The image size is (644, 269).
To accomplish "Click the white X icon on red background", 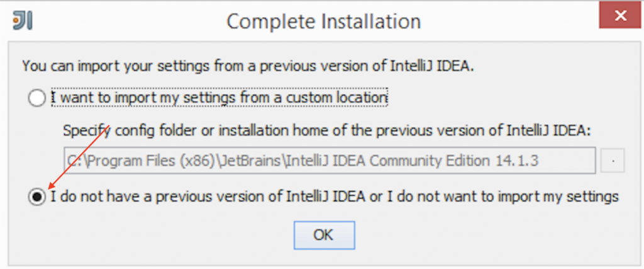I will click(x=621, y=16).
